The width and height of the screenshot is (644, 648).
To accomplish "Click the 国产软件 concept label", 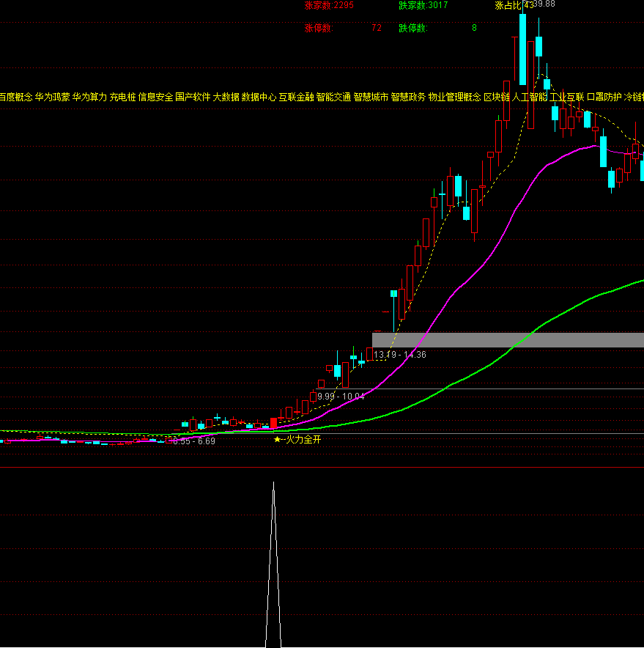I will (x=193, y=97).
